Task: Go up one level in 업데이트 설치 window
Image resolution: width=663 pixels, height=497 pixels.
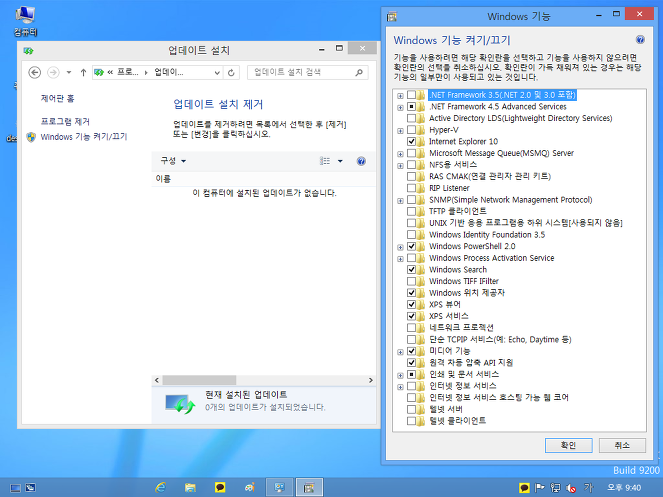Action: pos(83,72)
